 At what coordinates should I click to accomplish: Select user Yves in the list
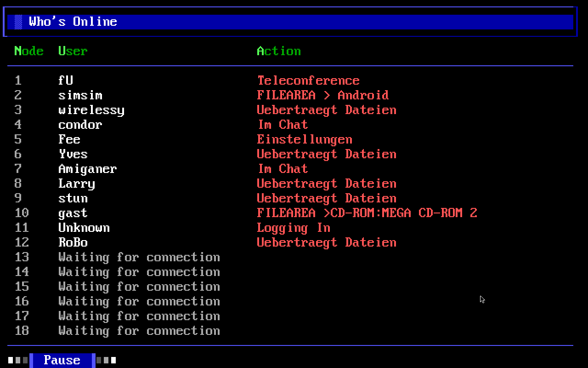tap(73, 154)
